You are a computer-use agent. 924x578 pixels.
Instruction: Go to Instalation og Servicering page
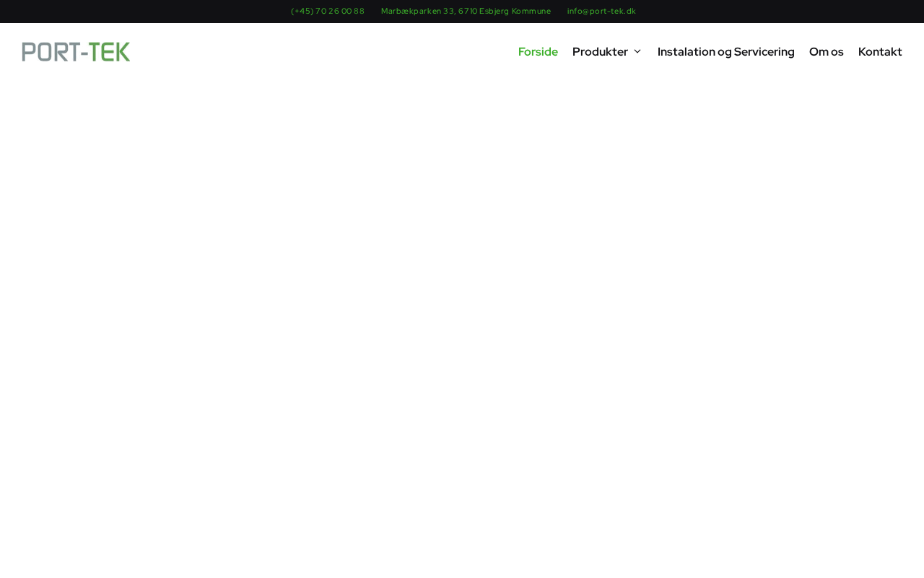click(x=725, y=52)
